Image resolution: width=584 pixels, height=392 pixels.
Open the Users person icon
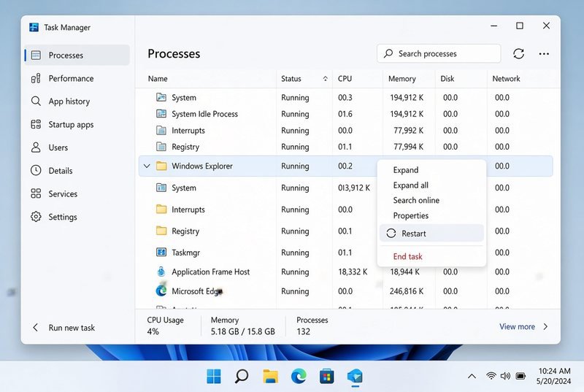36,147
